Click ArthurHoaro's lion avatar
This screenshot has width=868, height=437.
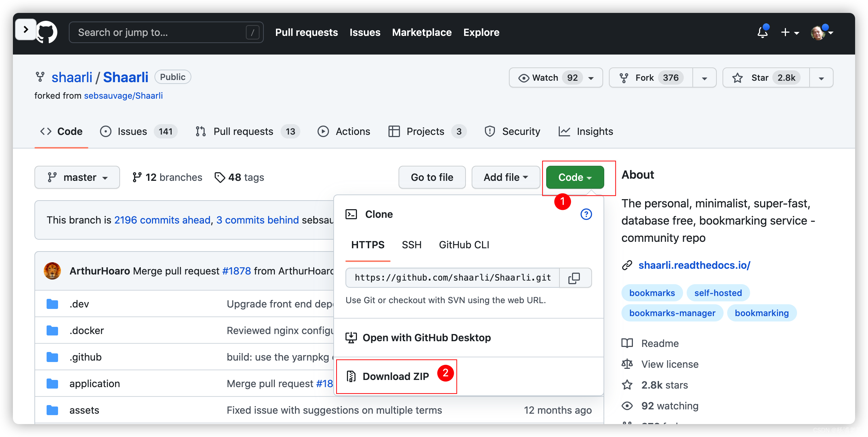pyautogui.click(x=52, y=271)
